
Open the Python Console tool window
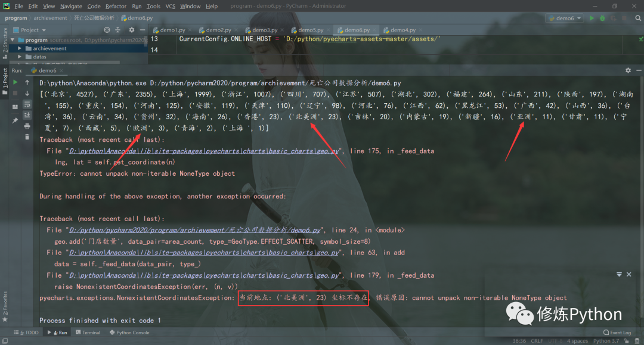tap(129, 332)
